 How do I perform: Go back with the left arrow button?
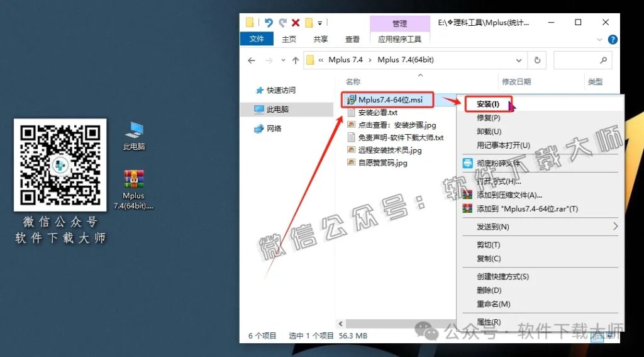252,60
